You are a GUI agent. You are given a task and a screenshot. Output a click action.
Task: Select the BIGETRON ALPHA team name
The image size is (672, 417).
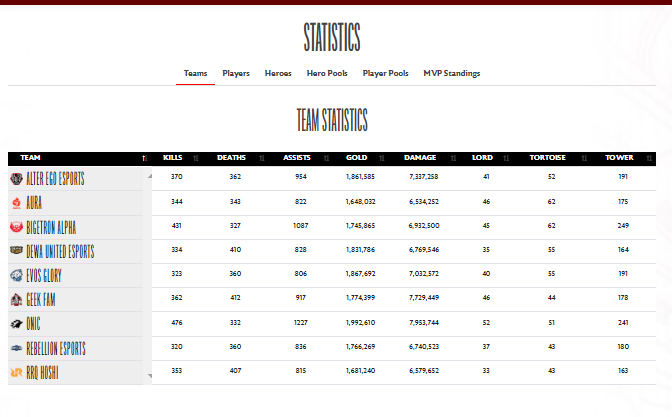(51, 228)
